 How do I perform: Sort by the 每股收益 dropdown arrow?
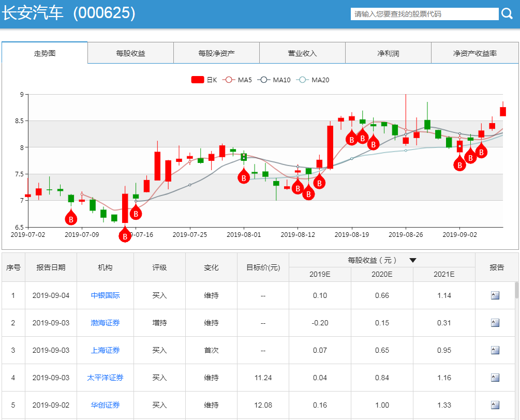point(412,260)
